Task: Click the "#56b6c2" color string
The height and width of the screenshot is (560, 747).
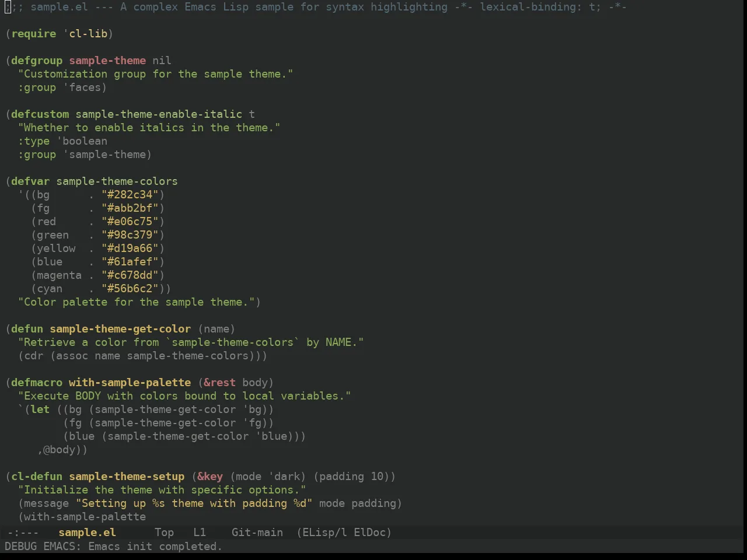Action: coord(130,288)
